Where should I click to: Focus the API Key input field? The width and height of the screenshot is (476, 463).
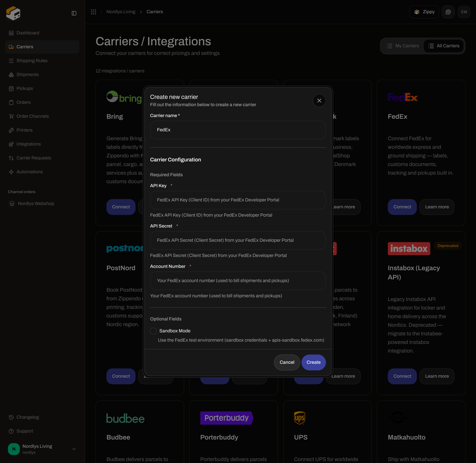coord(238,200)
